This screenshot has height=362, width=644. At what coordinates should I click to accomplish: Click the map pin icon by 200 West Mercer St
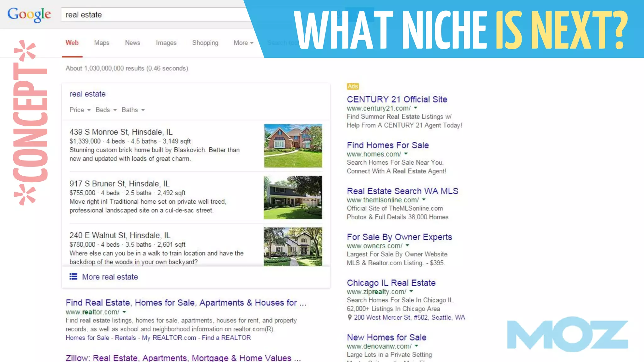click(x=349, y=317)
